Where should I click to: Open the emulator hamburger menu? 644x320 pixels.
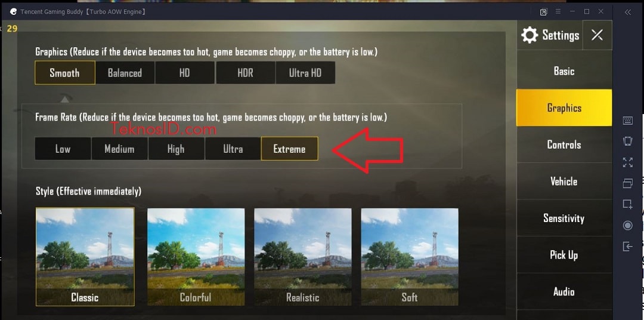(559, 11)
